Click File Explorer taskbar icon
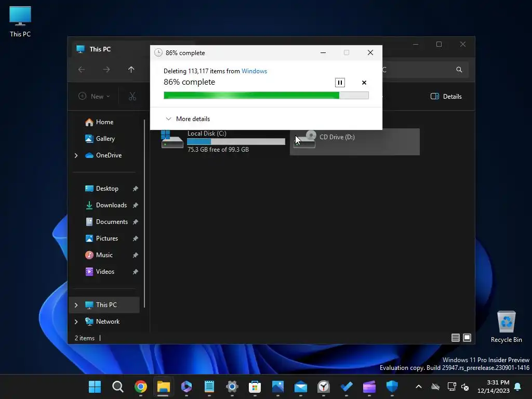532x399 pixels. pos(163,387)
